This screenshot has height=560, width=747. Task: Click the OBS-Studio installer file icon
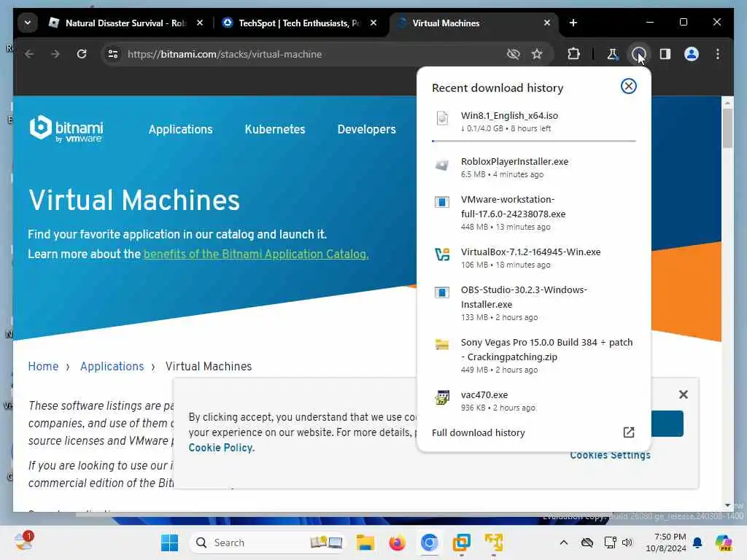pyautogui.click(x=442, y=292)
